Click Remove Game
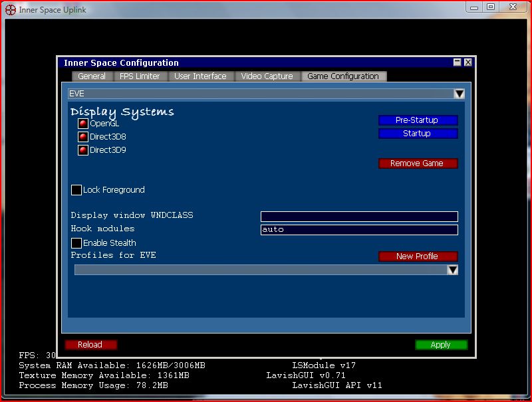 [418, 163]
